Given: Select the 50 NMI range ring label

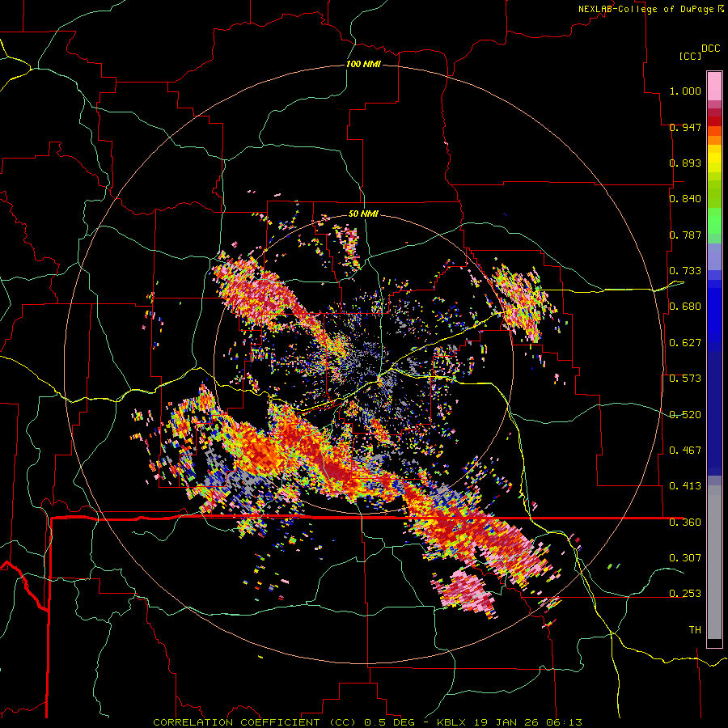Looking at the screenshot, I should 363,214.
